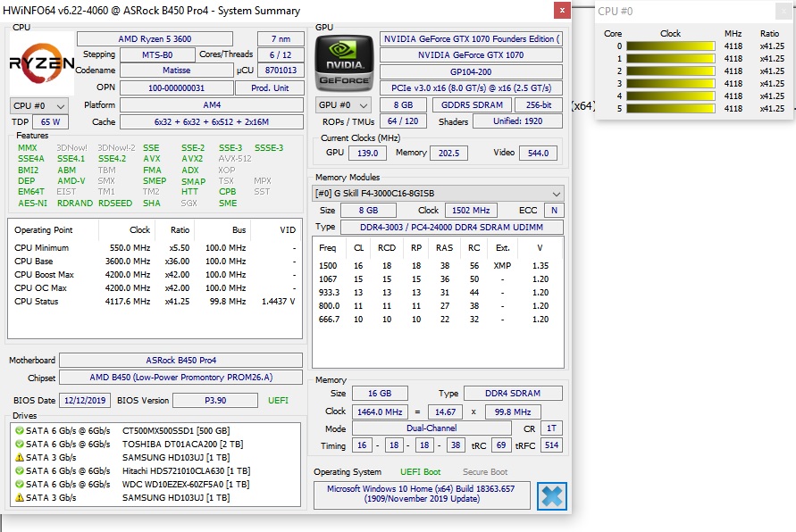Click the 65 W TDP field

click(50, 121)
